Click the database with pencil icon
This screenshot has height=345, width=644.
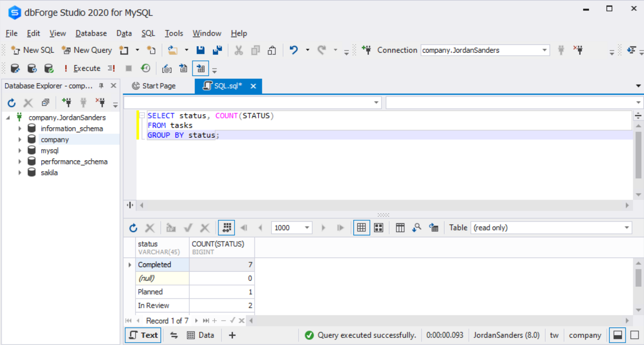click(x=15, y=69)
